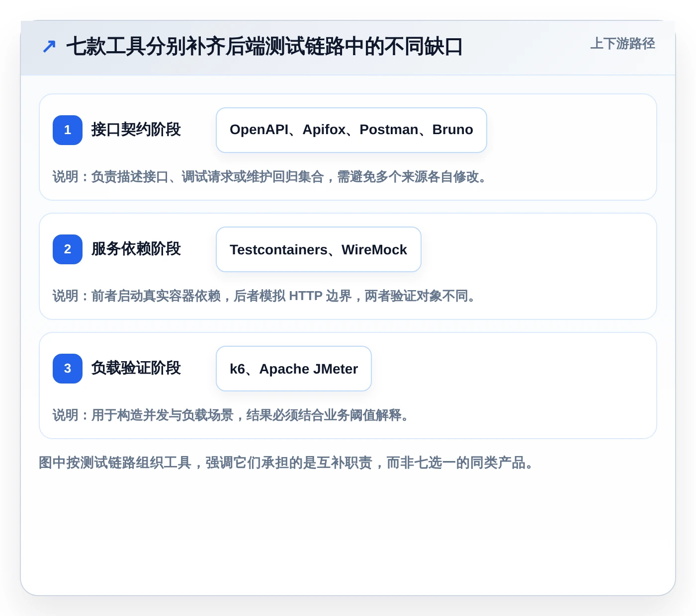Click the title 七款工具分别补齐后端测试链路中的不同缺口
Image resolution: width=696 pixels, height=616 pixels.
click(264, 47)
